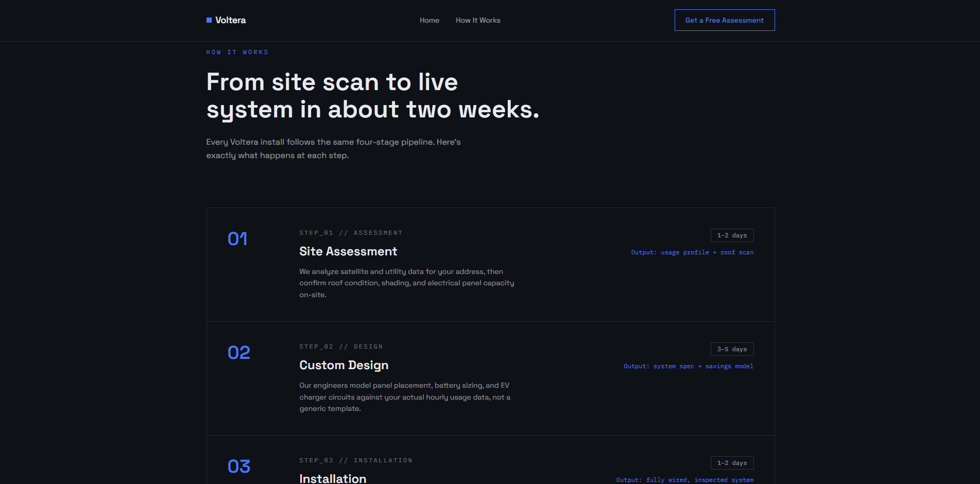The width and height of the screenshot is (980, 484).
Task: Click the large step number 01
Action: pyautogui.click(x=237, y=239)
